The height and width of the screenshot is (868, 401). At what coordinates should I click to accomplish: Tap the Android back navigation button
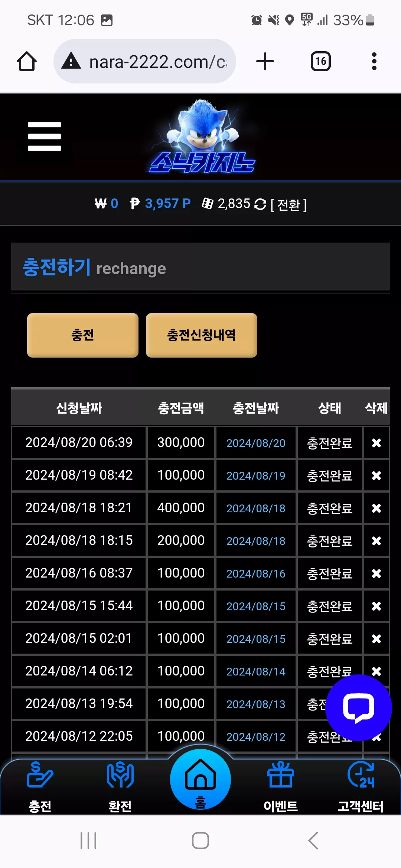pos(313,840)
